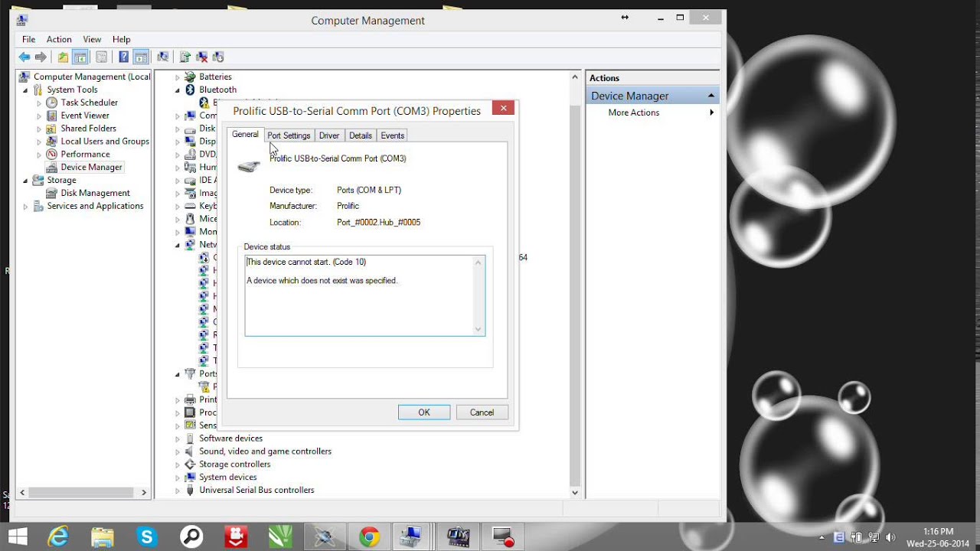Select Software devices category

230,439
